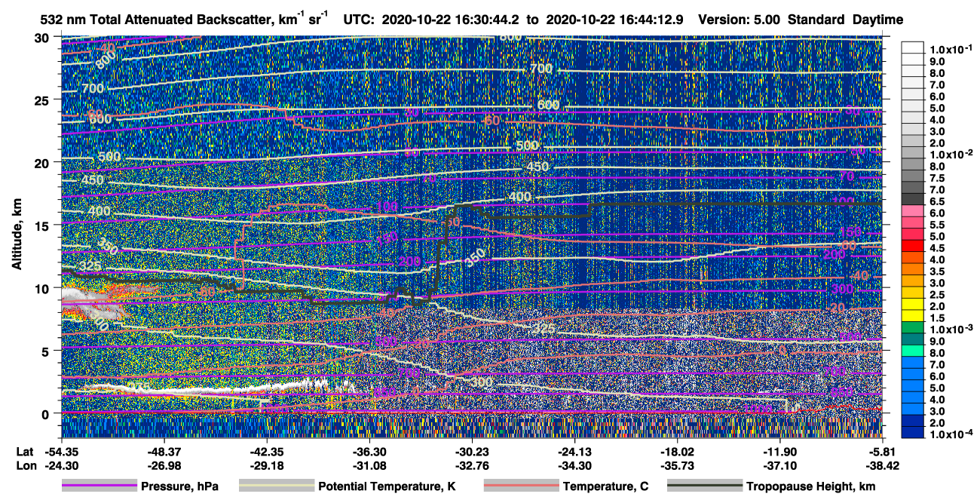Click the Potential Temperature legend line swatch
The width and height of the screenshot is (980, 503).
(277, 486)
